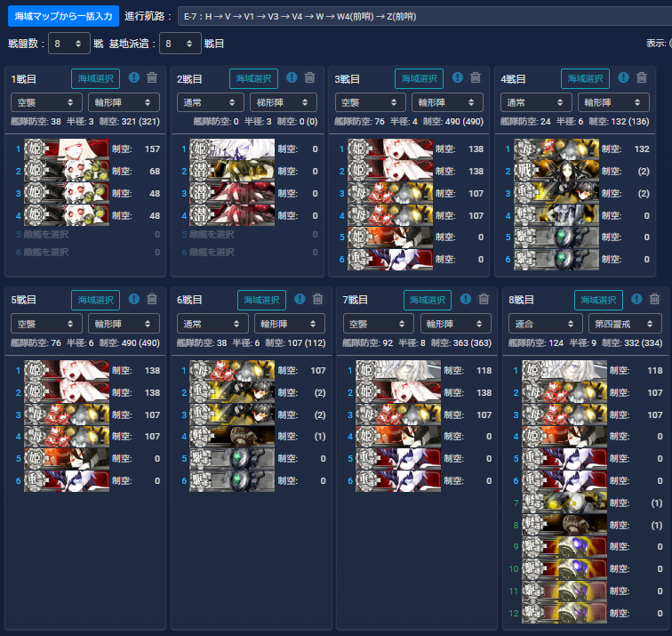
Task: Show info icon for 2戦目
Action: coord(292,77)
